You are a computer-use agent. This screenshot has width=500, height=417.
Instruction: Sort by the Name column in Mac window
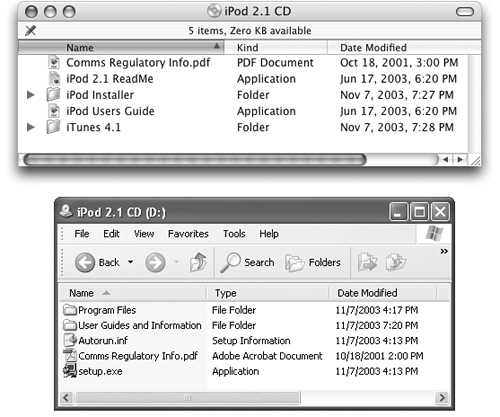pos(121,47)
